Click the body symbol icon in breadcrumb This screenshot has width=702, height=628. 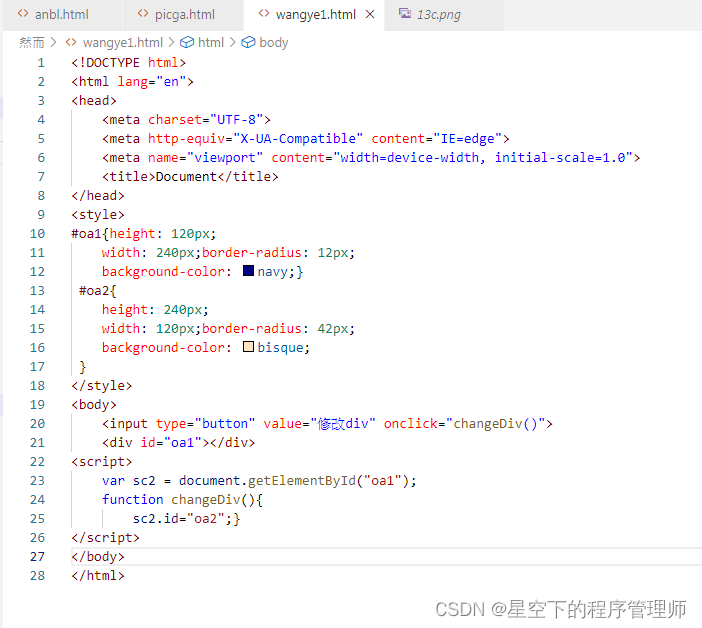point(248,43)
